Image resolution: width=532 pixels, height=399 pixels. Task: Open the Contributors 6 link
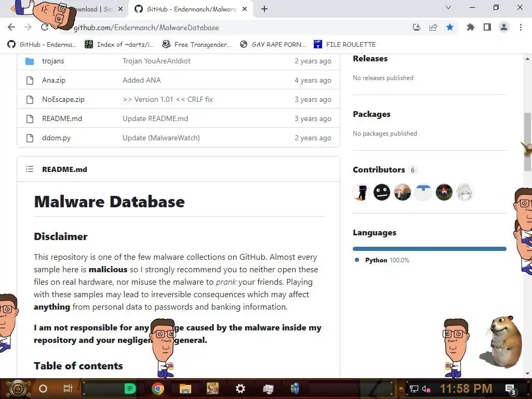pos(385,170)
